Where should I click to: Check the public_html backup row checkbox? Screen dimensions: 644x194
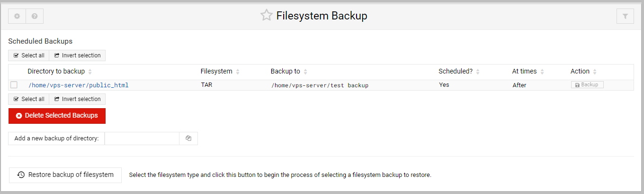pyautogui.click(x=14, y=85)
